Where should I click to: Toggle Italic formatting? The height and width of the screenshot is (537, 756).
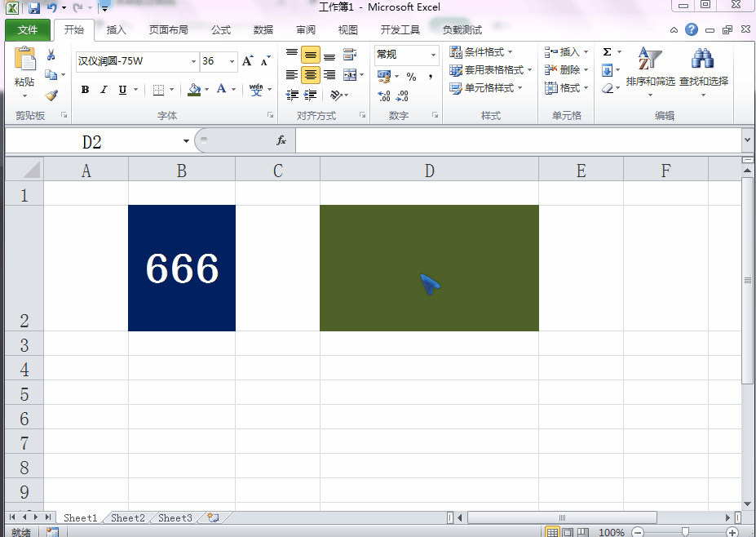pyautogui.click(x=104, y=89)
